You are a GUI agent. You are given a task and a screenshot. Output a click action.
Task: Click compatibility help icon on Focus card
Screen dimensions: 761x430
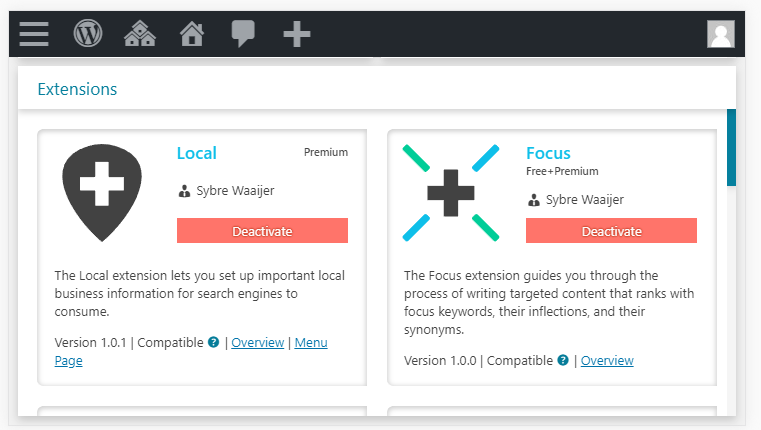(x=563, y=360)
